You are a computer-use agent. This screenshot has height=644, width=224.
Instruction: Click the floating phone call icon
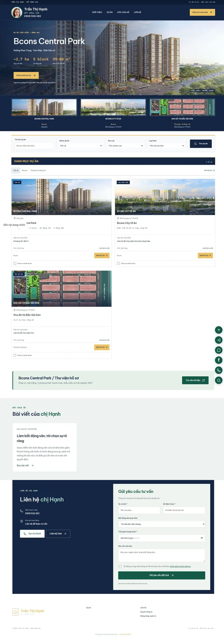point(219,370)
